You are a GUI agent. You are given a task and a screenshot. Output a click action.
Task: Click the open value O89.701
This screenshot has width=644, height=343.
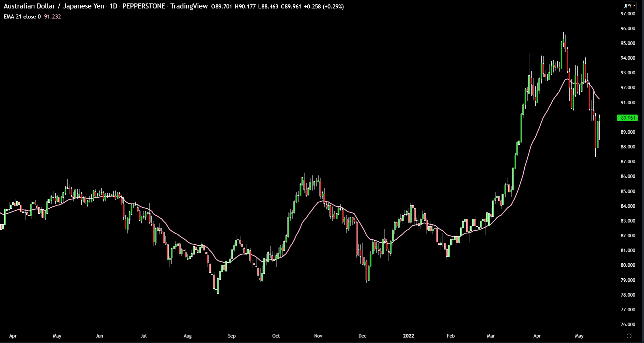click(222, 7)
